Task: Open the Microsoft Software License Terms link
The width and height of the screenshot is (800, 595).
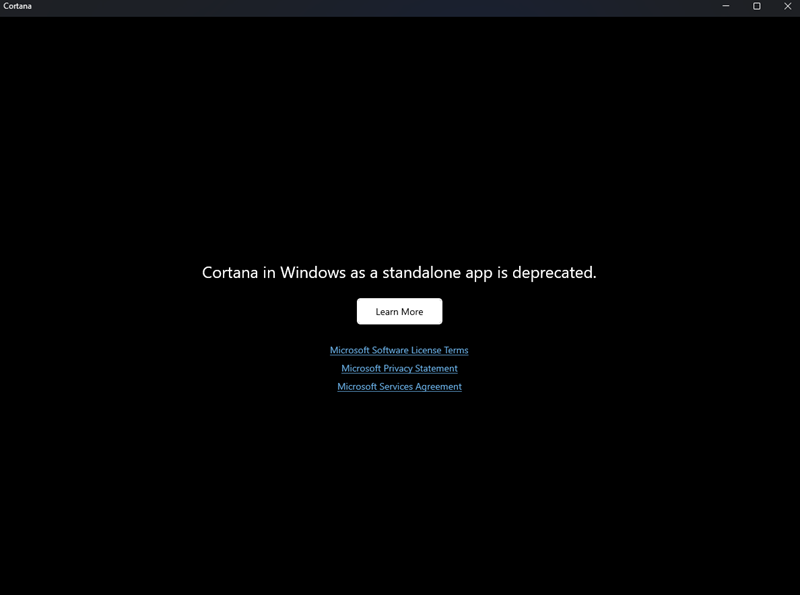Action: tap(400, 350)
